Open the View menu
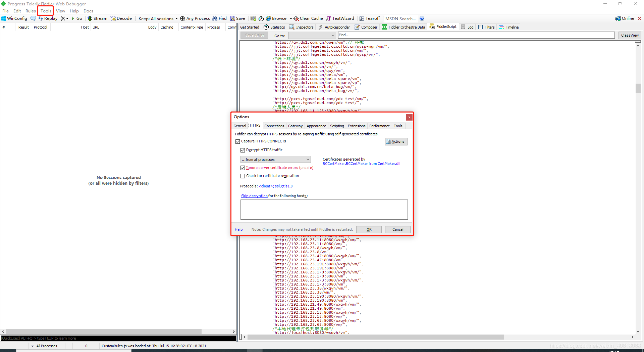Viewport: 644px width, 352px height. pos(60,11)
